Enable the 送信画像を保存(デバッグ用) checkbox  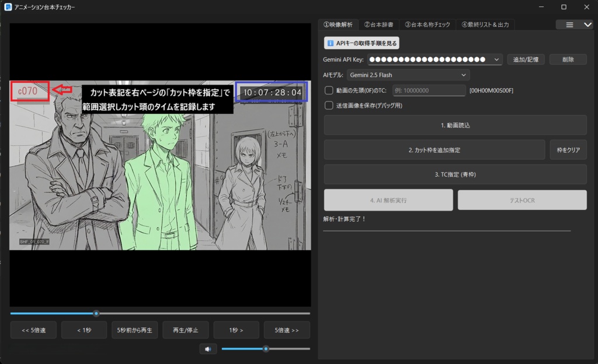tap(329, 106)
